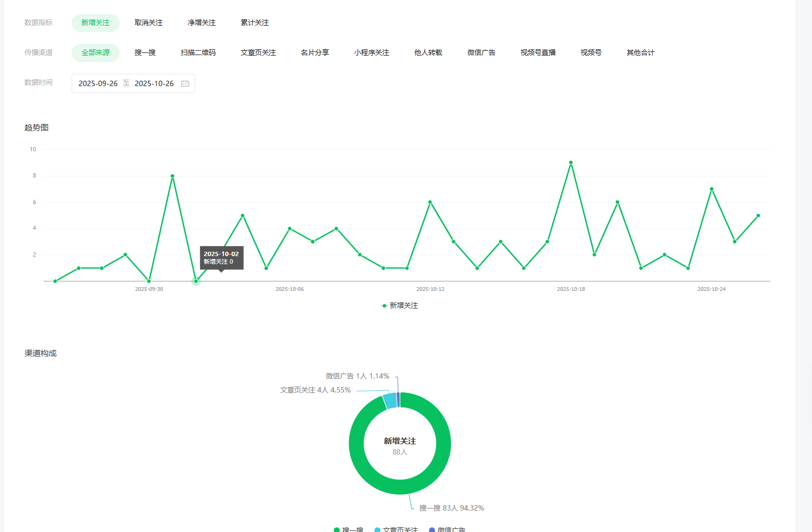The width and height of the screenshot is (812, 532).
Task: Toggle 搜一搜 legend item under donut
Action: point(349,529)
